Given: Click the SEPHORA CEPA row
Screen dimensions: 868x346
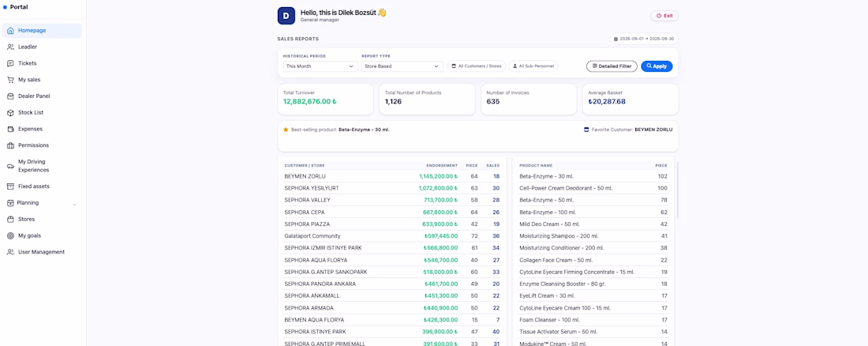Looking at the screenshot, I should (x=392, y=212).
